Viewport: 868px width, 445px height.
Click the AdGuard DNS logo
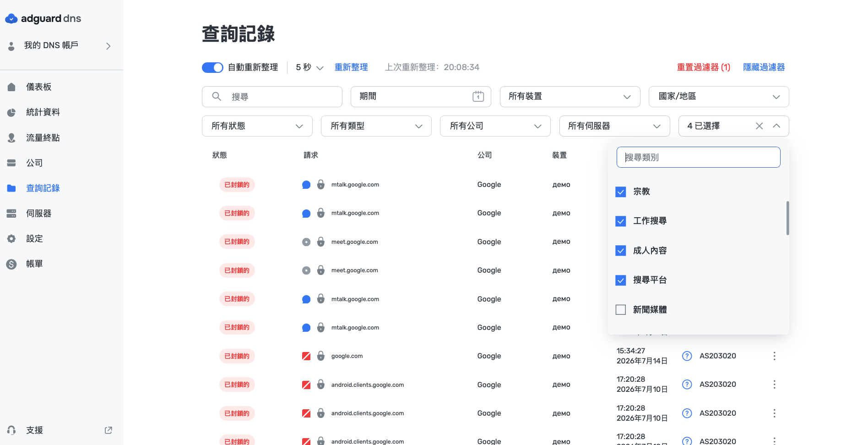43,19
